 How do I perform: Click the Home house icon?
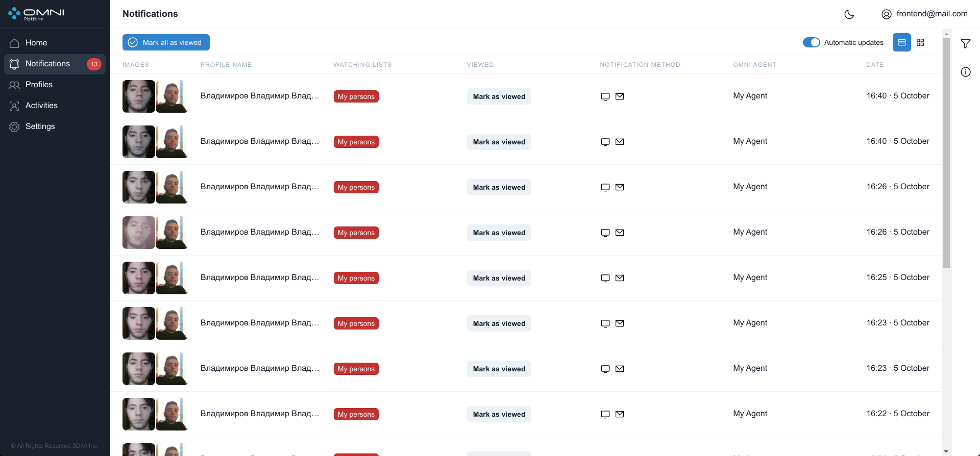pos(14,43)
